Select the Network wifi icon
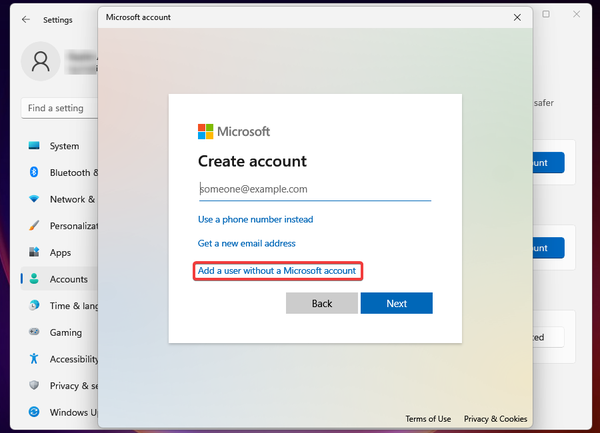Screen dimensions: 600x433 35,199
